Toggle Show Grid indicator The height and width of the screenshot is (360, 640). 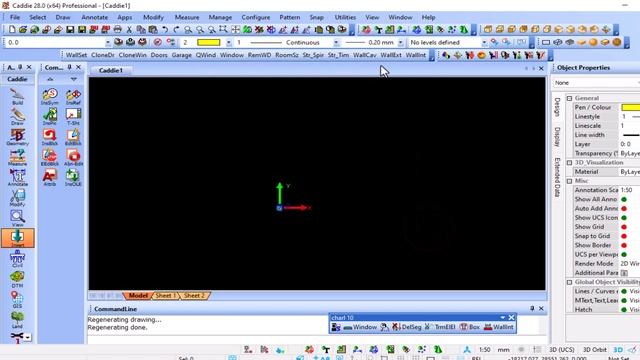coord(624,227)
